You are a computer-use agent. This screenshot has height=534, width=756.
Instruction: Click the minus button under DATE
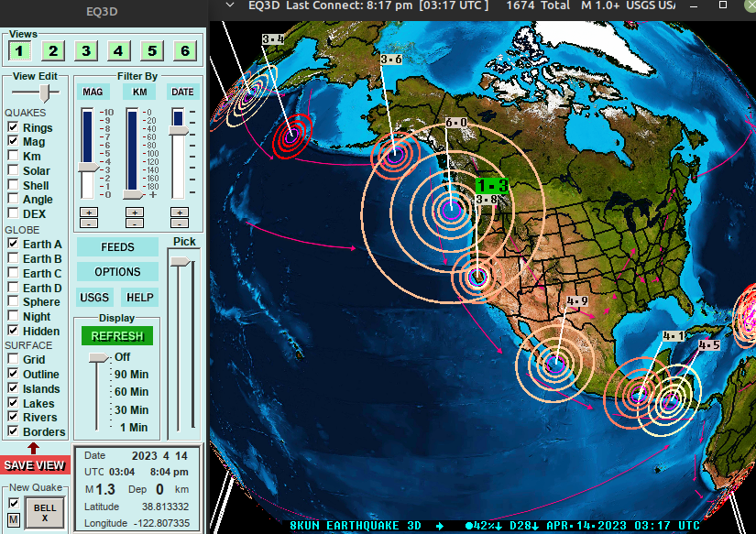point(180,223)
